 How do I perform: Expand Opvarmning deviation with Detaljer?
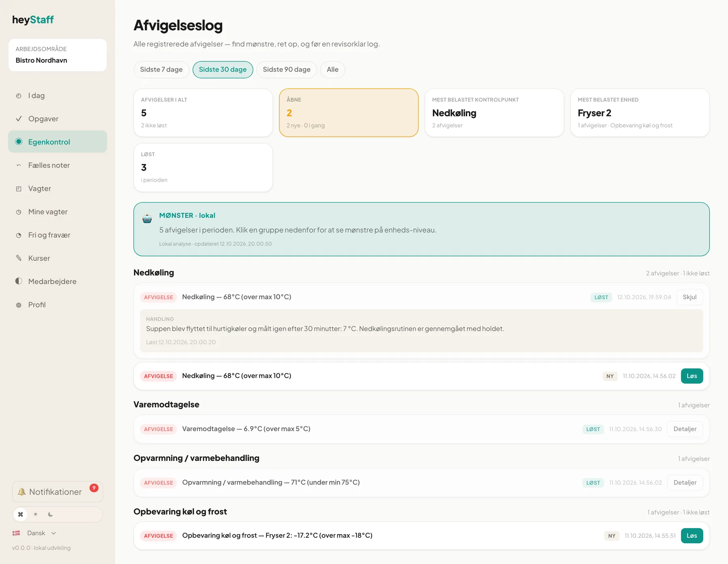pyautogui.click(x=685, y=482)
